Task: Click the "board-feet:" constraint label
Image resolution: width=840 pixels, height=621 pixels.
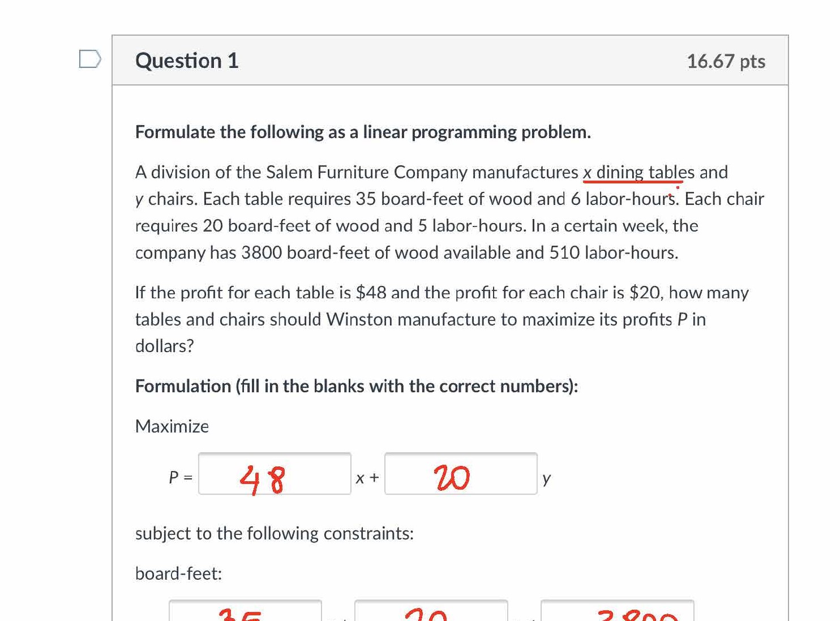Action: click(x=178, y=573)
